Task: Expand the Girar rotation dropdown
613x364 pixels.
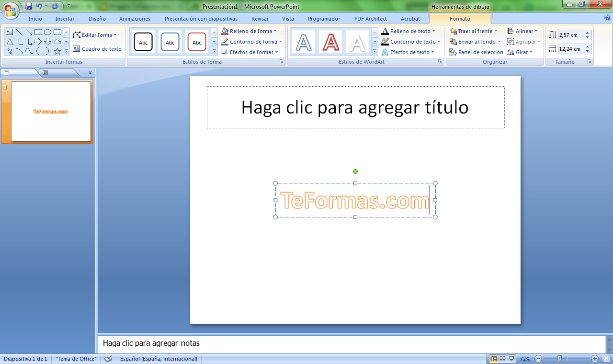Action: (531, 52)
